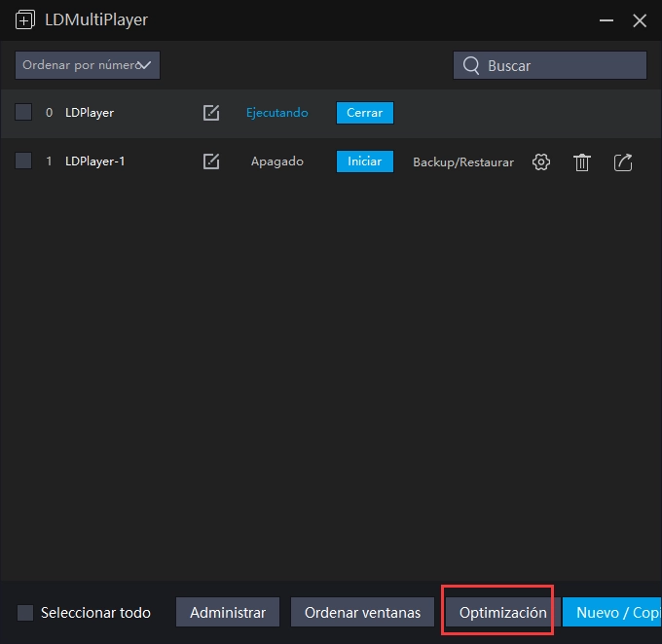662x644 pixels.
Task: Tick the checkbox for LDPlayer row 0
Action: 23,112
